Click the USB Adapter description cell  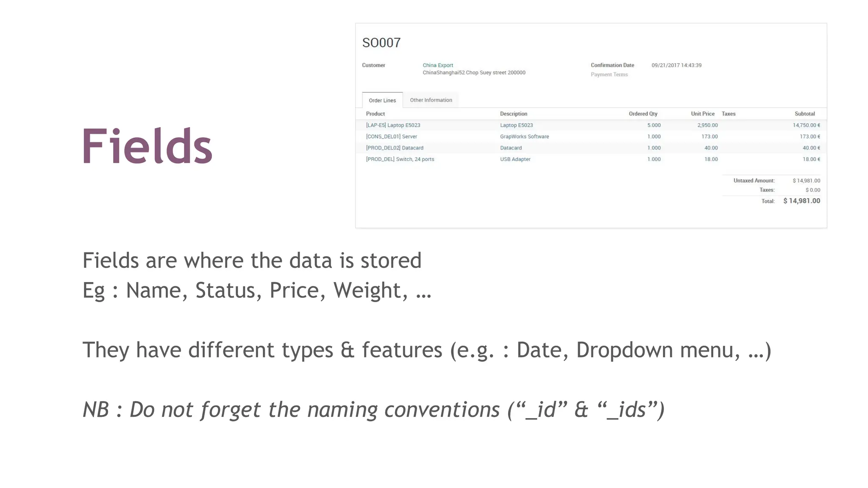click(x=515, y=159)
